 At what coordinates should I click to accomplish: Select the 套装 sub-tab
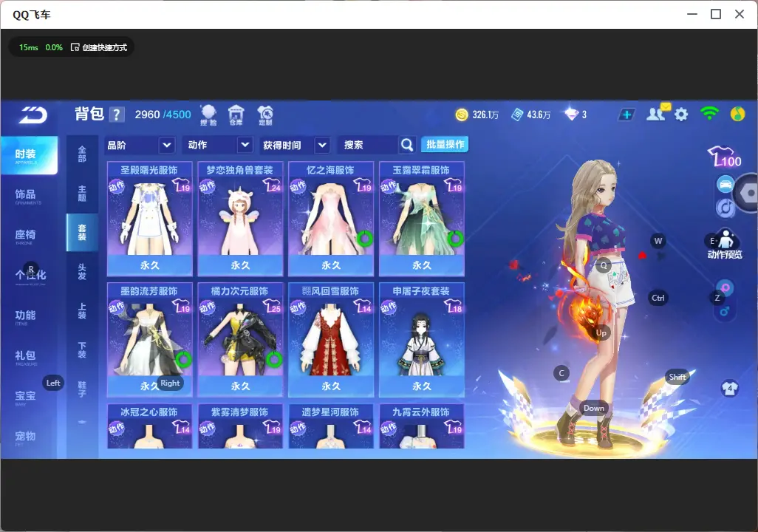[x=82, y=233]
